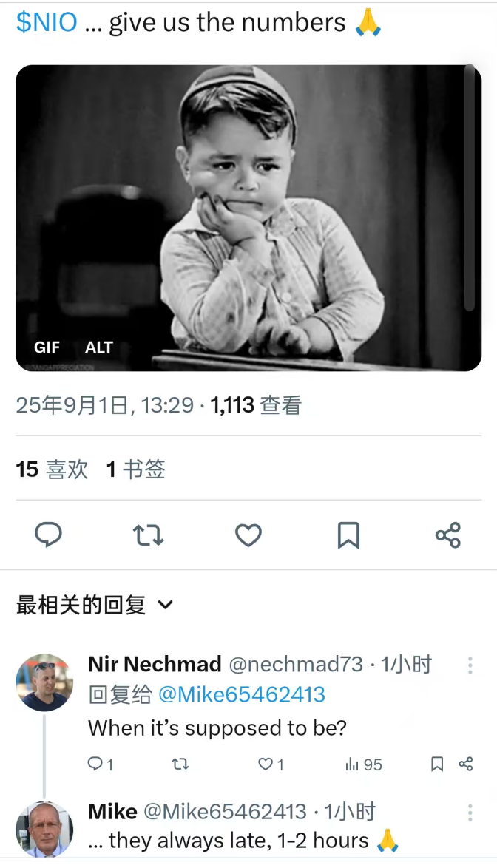Show the ALT description badge on the GIF
The width and height of the screenshot is (497, 868).
pyautogui.click(x=99, y=347)
